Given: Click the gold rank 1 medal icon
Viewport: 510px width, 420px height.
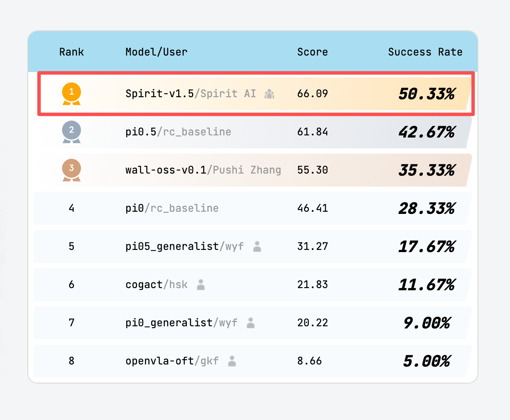Looking at the screenshot, I should click(x=72, y=93).
